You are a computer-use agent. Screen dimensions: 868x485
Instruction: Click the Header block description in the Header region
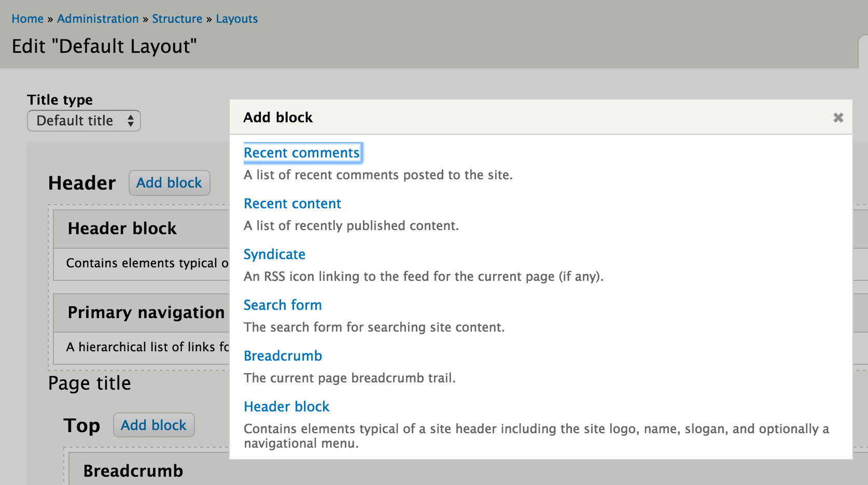(x=147, y=263)
